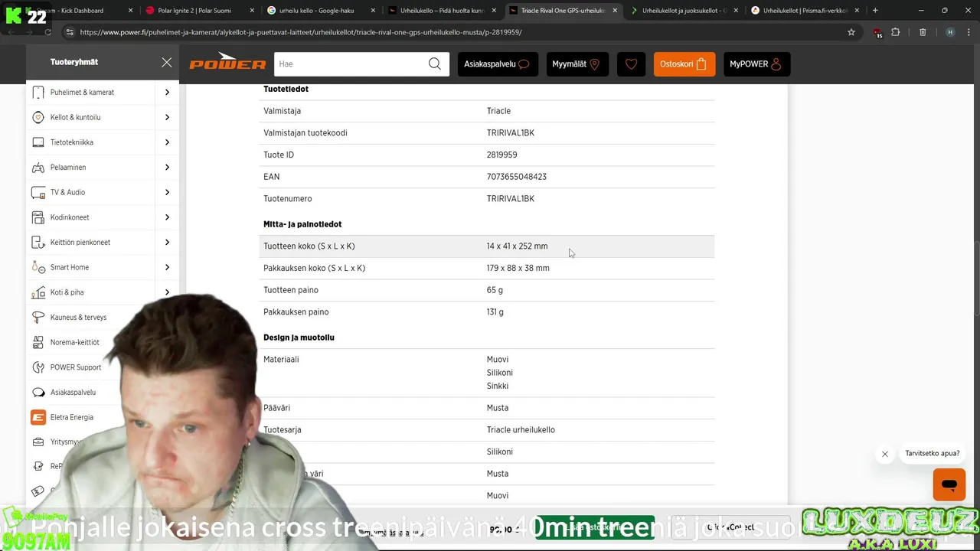Click the icon beside Norema-keittiöt
Image resolution: width=980 pixels, height=551 pixels.
click(x=38, y=343)
